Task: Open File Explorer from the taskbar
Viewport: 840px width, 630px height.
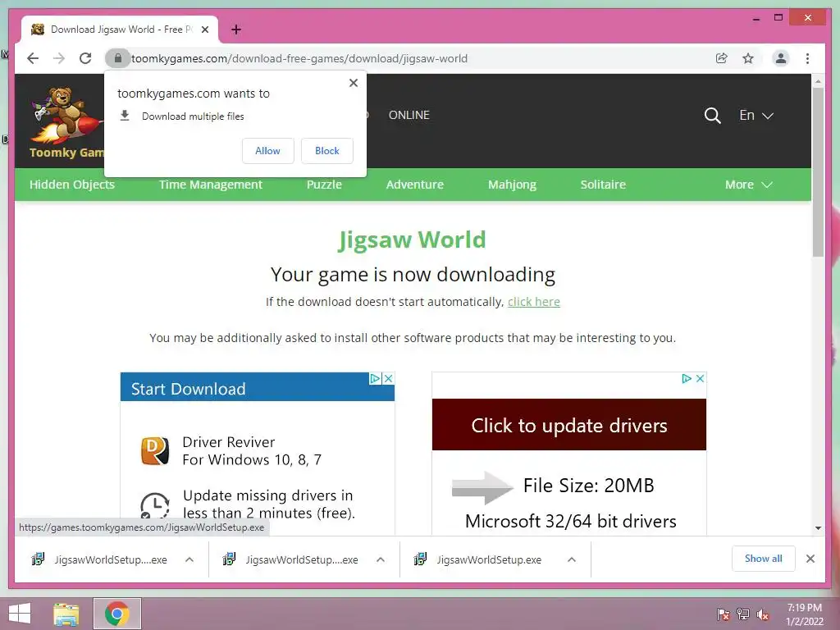Action: tap(66, 614)
